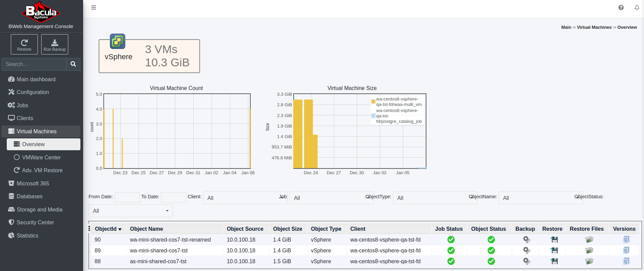644x271 pixels.
Task: Click Object Status check for object 89
Action: (491, 250)
